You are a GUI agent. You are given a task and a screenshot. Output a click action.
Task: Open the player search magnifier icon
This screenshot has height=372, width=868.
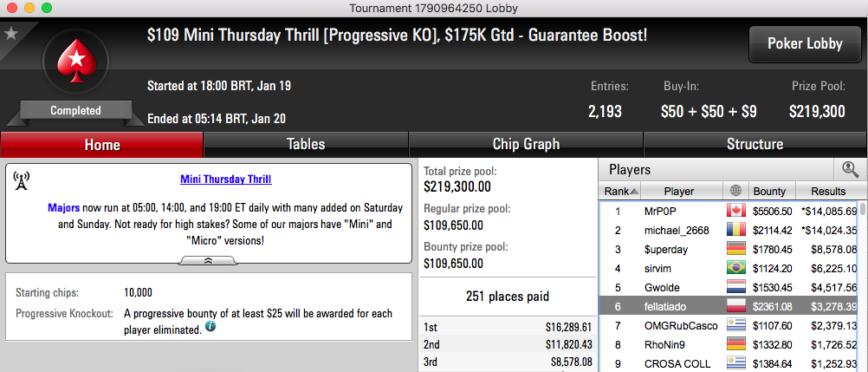click(x=850, y=170)
